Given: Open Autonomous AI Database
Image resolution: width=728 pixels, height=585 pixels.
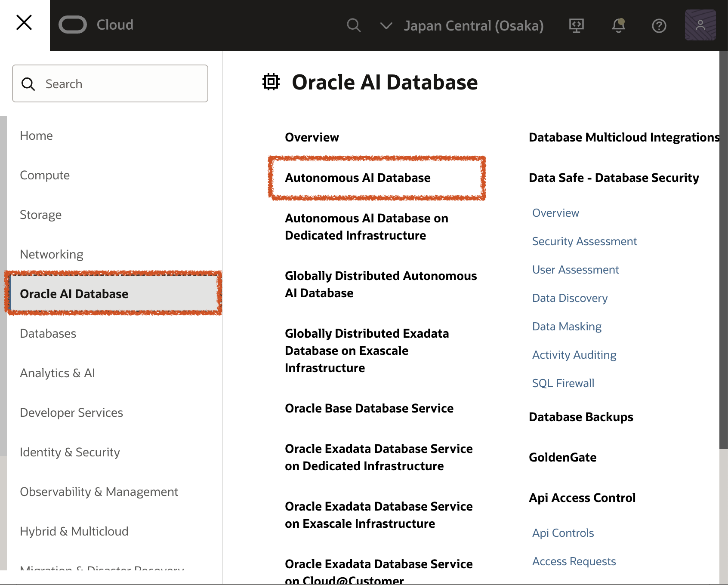Looking at the screenshot, I should [x=358, y=178].
